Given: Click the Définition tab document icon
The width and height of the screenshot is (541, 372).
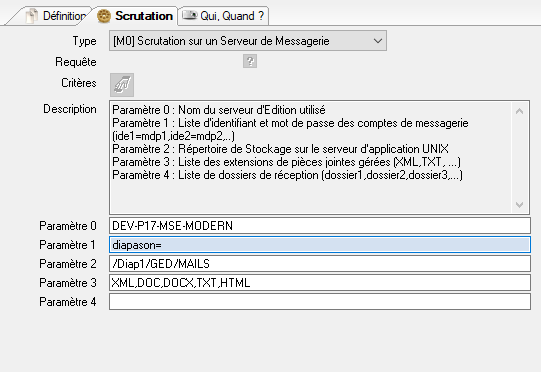Looking at the screenshot, I should pos(32,16).
